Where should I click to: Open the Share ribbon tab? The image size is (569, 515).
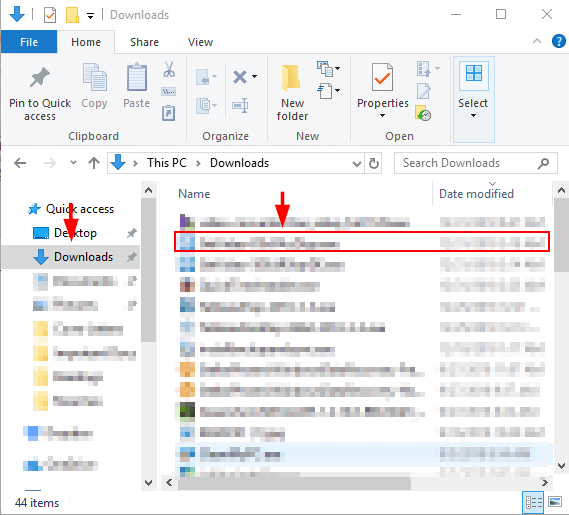coord(144,42)
